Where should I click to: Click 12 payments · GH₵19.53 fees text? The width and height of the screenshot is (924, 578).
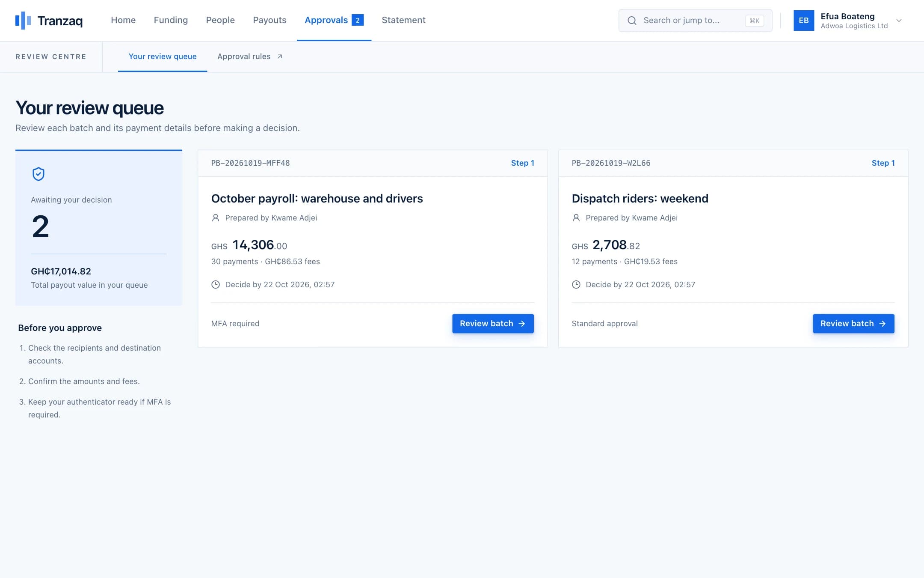pyautogui.click(x=625, y=262)
